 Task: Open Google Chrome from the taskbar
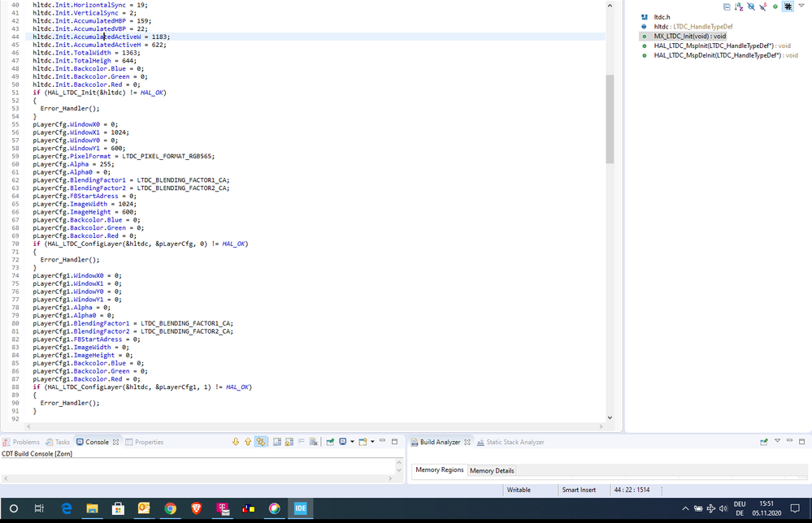tap(171, 508)
